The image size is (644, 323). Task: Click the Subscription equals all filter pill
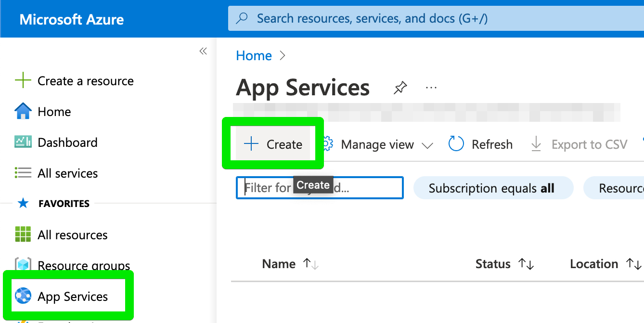[493, 188]
